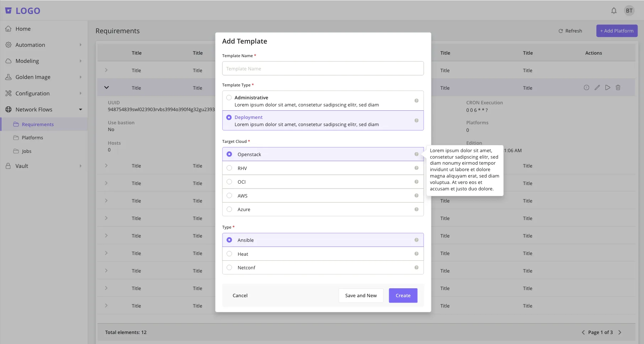Click help icon next to Openstack
644x344 pixels.
[x=416, y=154]
